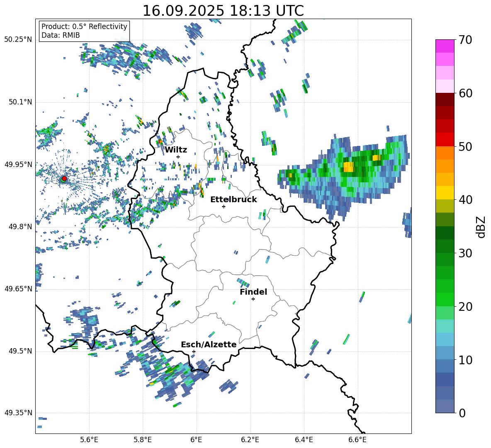Click the colorbar tick label 30
This screenshot has height=448, width=491.
(465, 253)
